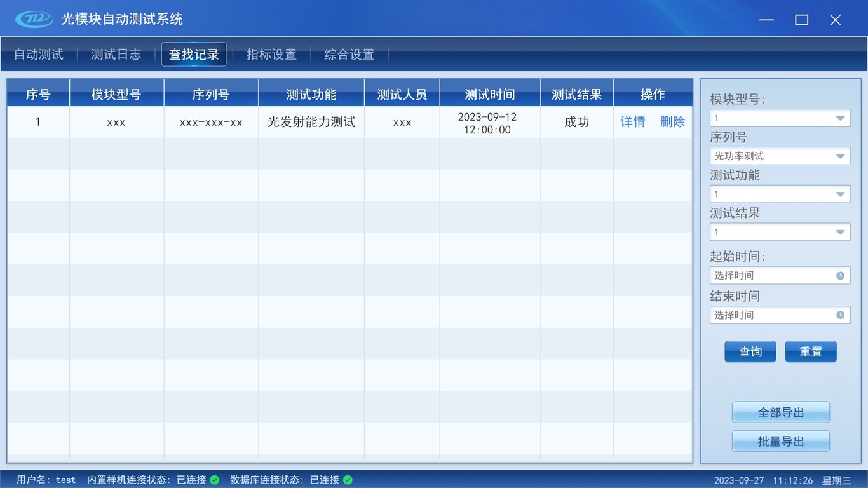This screenshot has width=868, height=488.
Task: Close the 光模块自动测试系统 window
Action: point(836,20)
